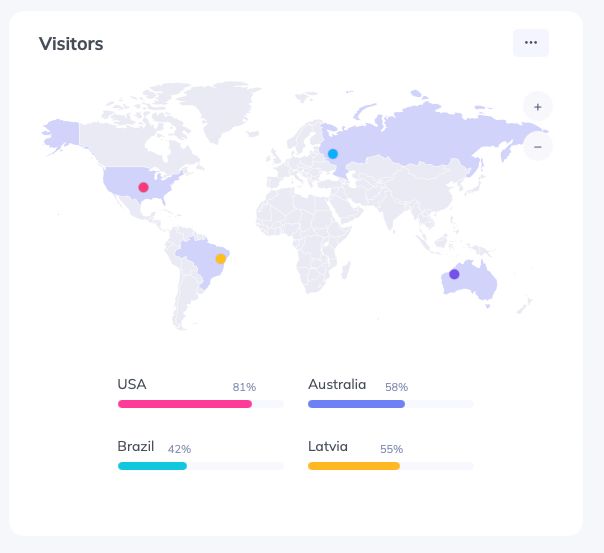
Task: Select the USA country label
Action: point(132,384)
